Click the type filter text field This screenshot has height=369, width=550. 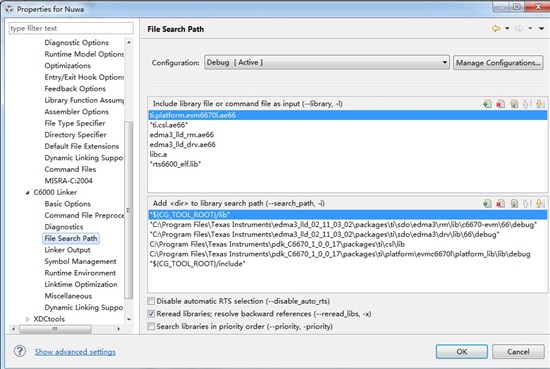pos(71,28)
